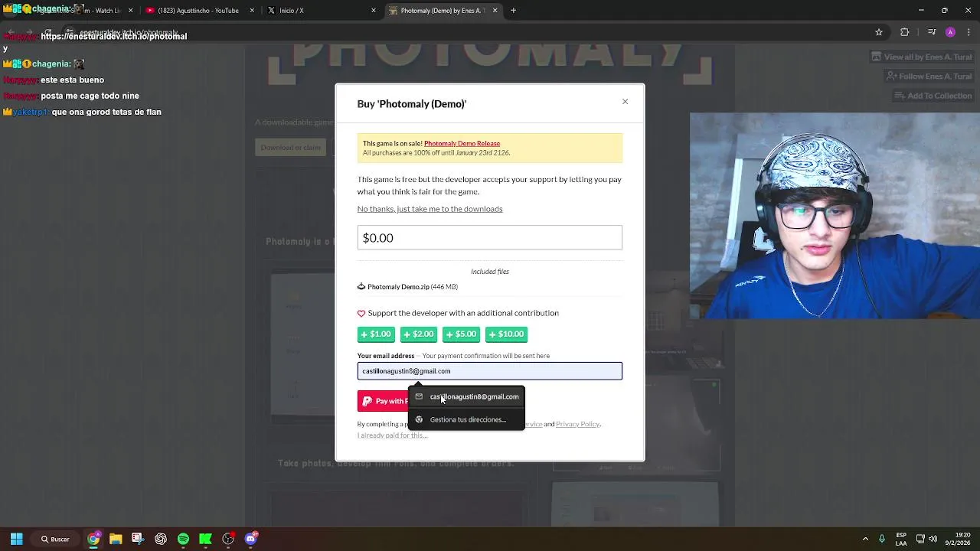
Task: Open the Chrome three-dot menu
Action: click(967, 32)
